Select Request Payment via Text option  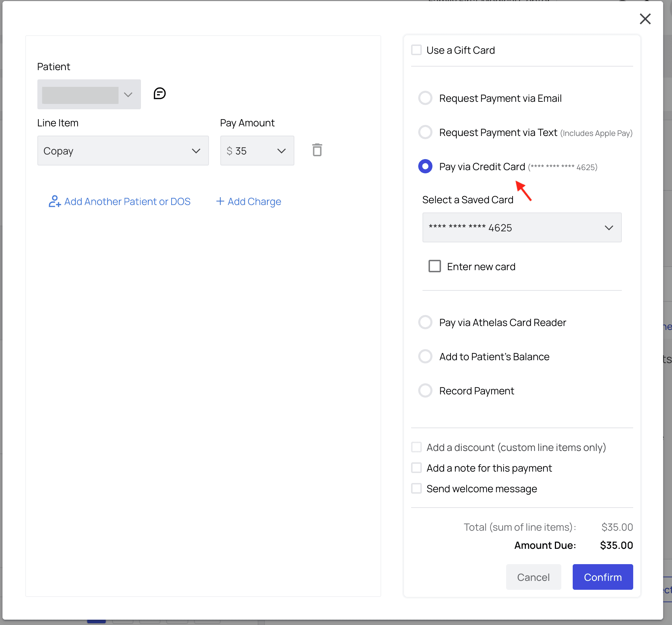point(425,132)
